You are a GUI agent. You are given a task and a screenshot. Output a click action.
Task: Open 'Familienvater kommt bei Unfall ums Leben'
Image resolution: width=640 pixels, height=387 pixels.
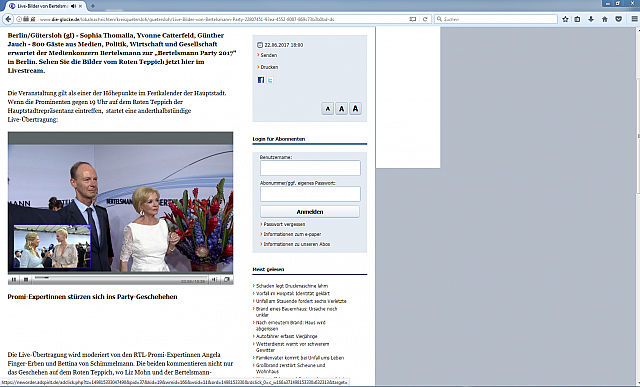click(x=300, y=358)
